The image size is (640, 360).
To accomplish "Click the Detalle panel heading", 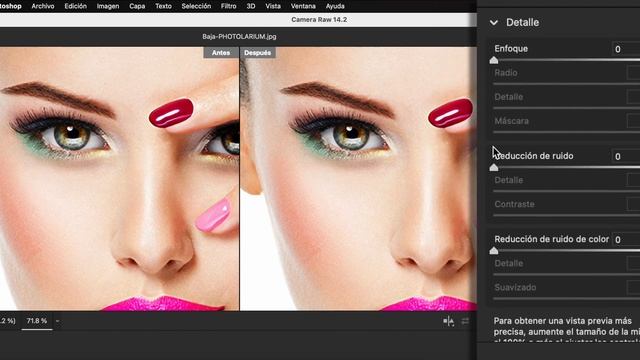I will point(522,22).
